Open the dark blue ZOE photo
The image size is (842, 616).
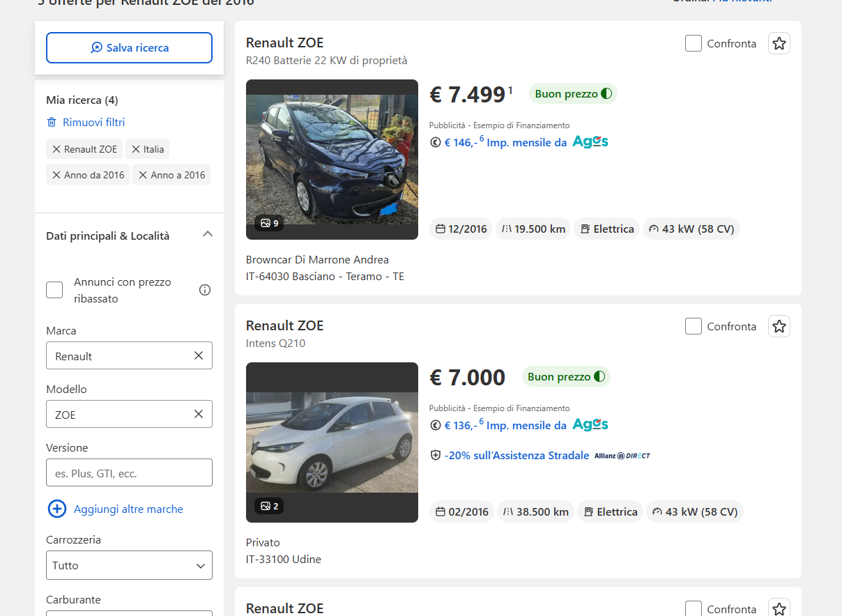click(332, 160)
